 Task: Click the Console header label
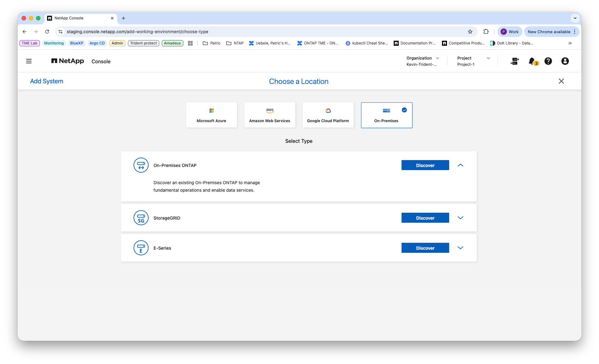click(101, 61)
